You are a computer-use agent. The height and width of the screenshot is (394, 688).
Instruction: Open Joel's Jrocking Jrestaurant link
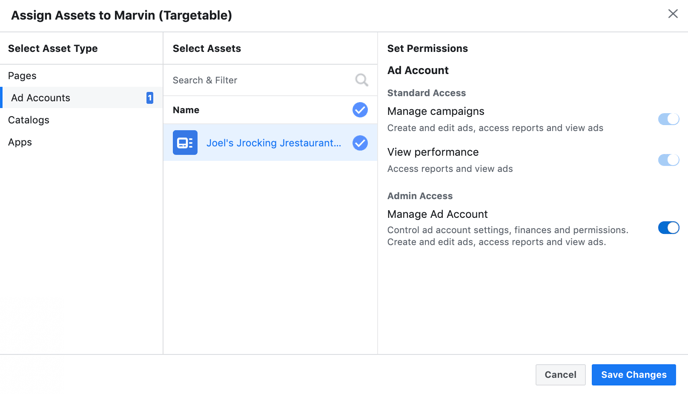(273, 143)
